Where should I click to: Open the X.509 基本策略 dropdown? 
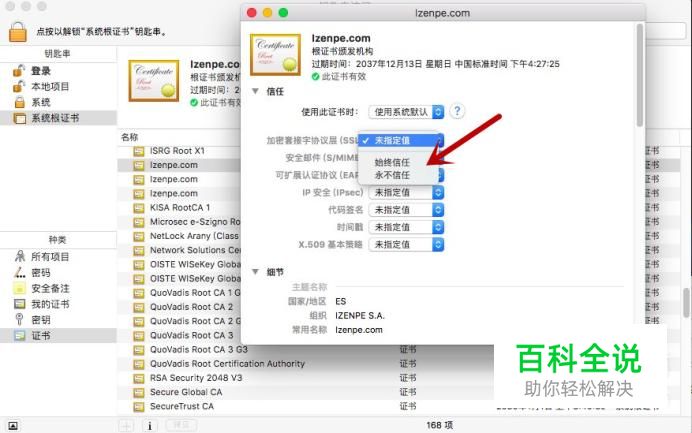pyautogui.click(x=406, y=244)
